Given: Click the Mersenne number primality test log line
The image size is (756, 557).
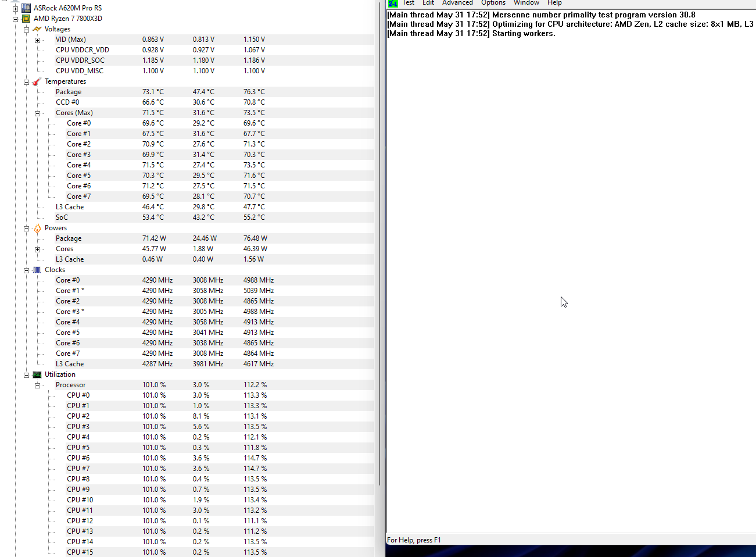Looking at the screenshot, I should pyautogui.click(x=541, y=15).
